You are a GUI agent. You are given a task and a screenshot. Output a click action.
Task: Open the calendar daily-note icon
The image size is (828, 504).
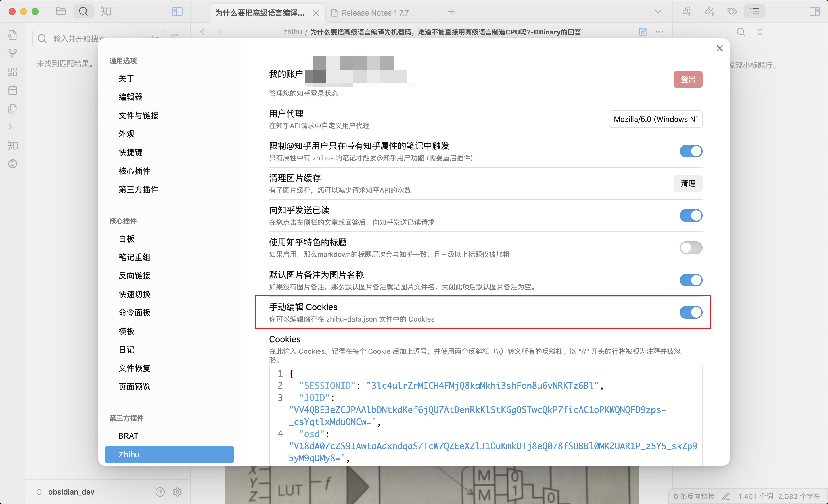click(x=12, y=90)
